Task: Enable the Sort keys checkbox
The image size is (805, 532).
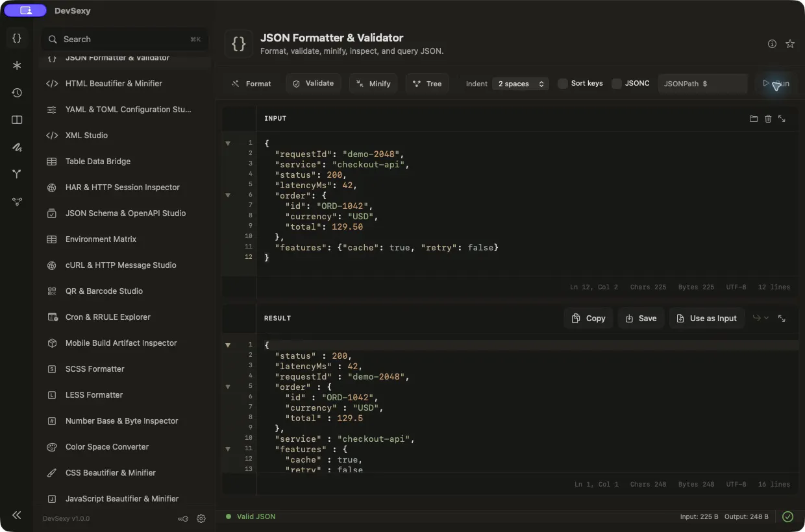Action: coord(563,84)
